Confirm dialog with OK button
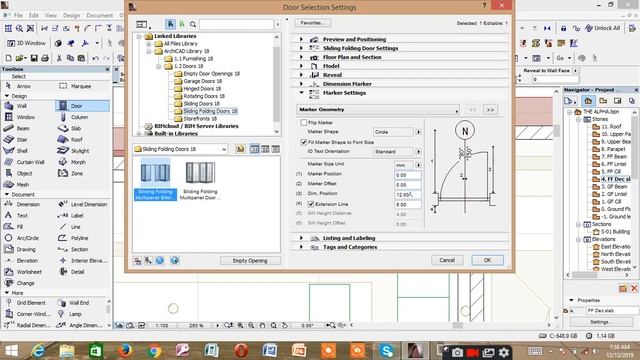The width and height of the screenshot is (640, 360). pos(487,260)
